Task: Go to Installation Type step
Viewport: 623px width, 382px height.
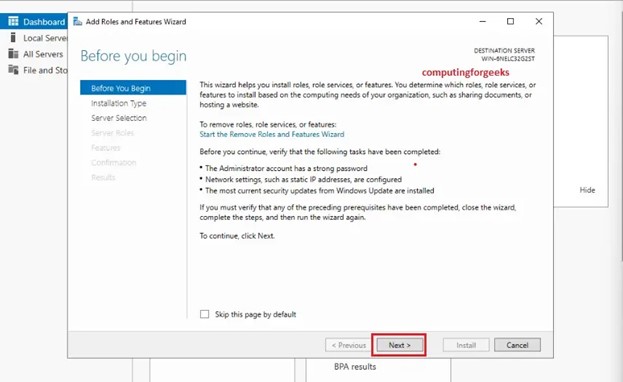Action: pos(118,103)
